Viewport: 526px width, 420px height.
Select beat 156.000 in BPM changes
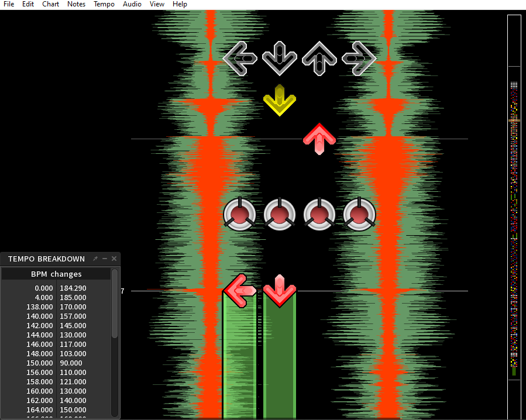point(40,373)
